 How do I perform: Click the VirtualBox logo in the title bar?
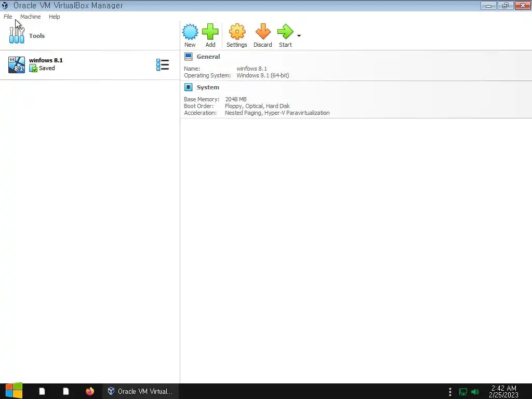[x=5, y=5]
